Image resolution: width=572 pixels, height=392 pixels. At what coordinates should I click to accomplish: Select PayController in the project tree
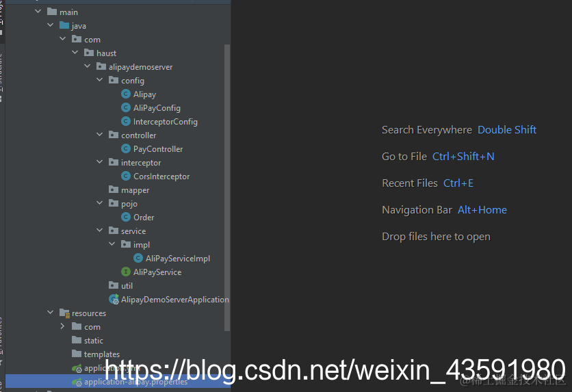point(158,149)
